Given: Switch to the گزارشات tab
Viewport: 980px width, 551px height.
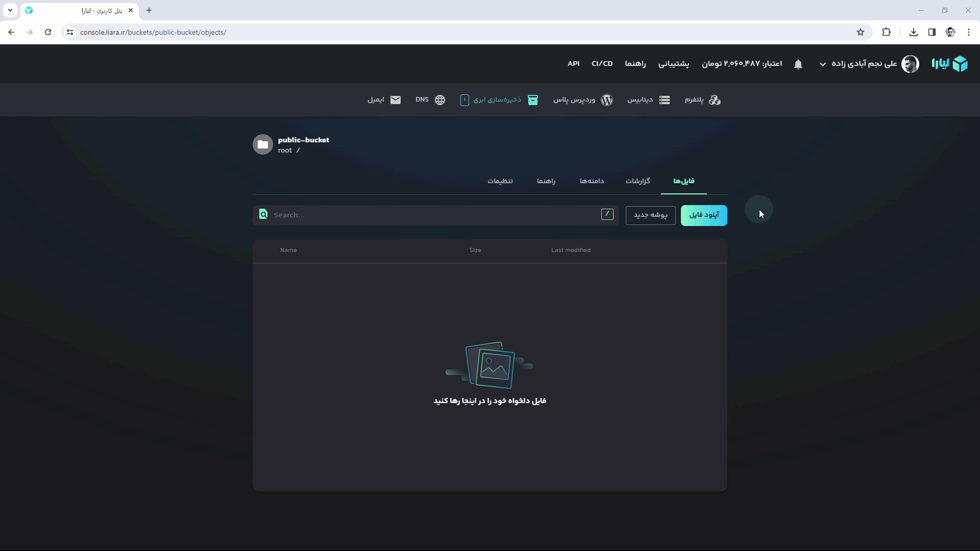Looking at the screenshot, I should (x=638, y=181).
